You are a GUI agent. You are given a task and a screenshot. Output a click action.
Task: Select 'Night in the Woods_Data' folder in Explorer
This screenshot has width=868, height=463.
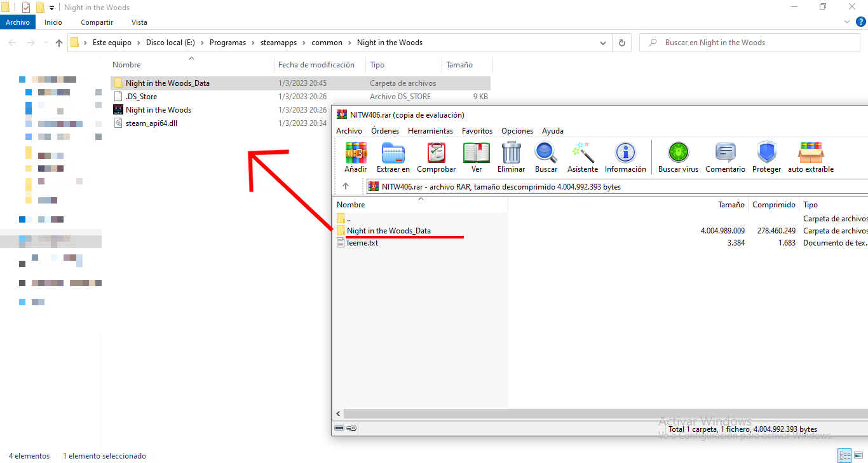pos(300,83)
